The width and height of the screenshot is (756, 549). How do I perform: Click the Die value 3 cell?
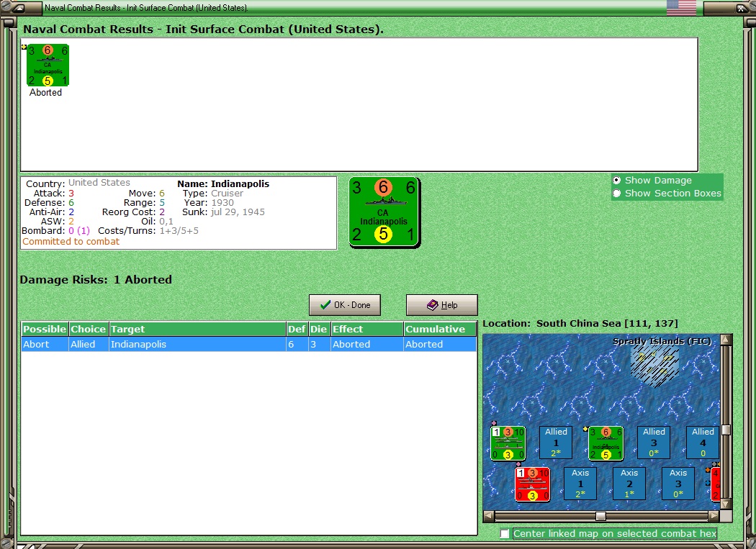319,344
